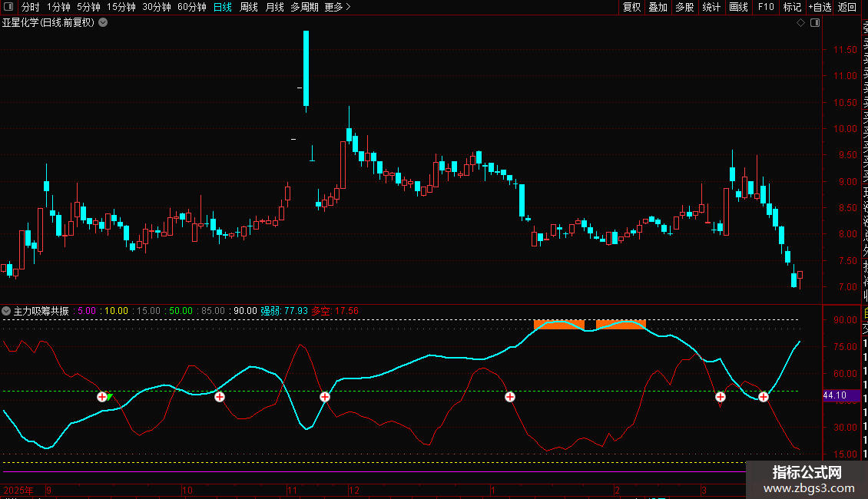Click the green 50.00 parameter value
Screen dimensions: 868x499
[181, 311]
